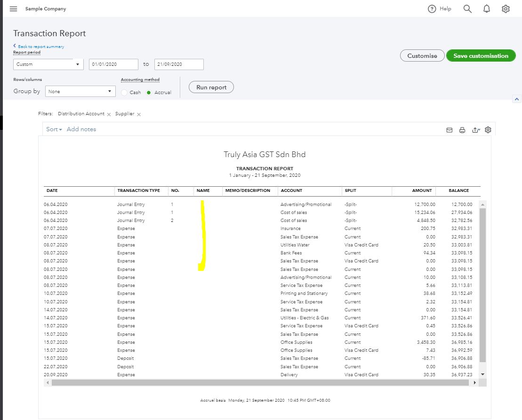
Task: Email the report using envelope icon
Action: click(450, 130)
